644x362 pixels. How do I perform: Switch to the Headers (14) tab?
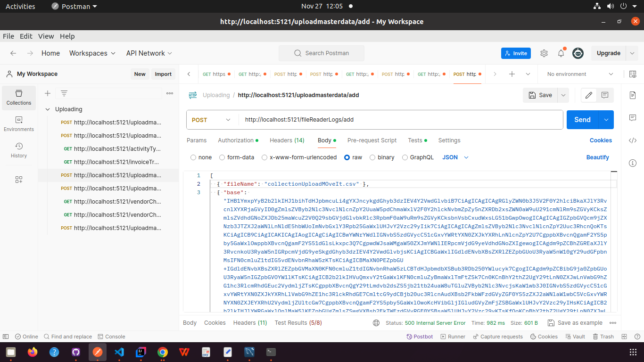coord(287,140)
